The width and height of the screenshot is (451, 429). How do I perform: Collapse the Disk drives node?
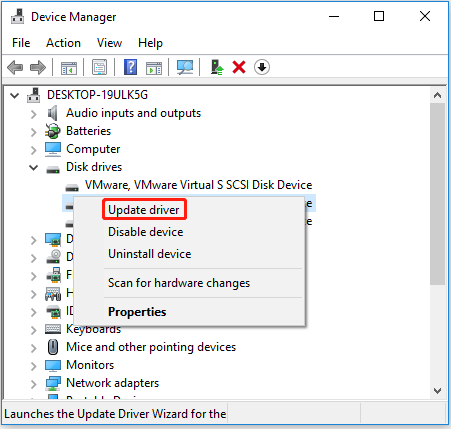(33, 167)
